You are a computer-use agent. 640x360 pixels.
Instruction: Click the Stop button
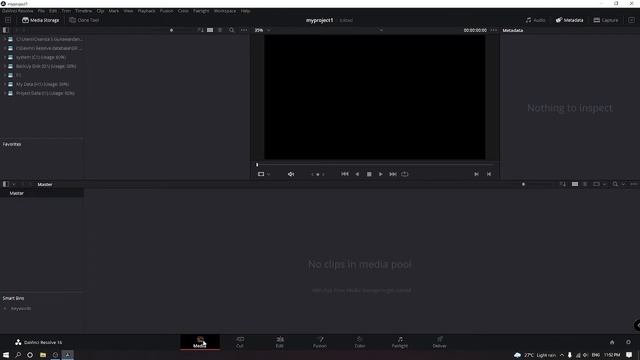369,174
